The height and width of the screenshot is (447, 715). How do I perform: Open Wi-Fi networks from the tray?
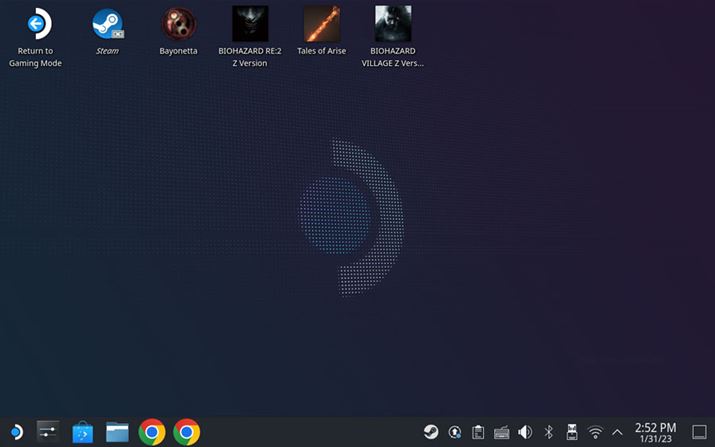point(595,432)
